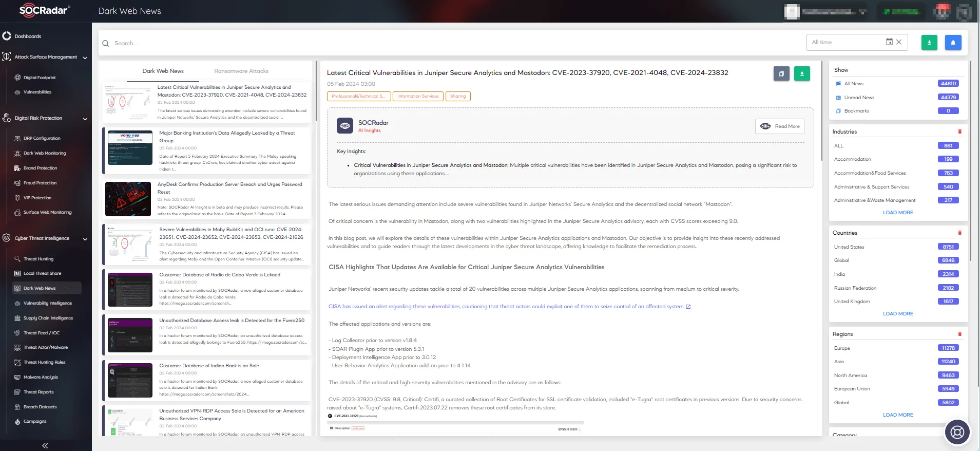
Task: Click the SOCRadar logo
Action: pyautogui.click(x=44, y=10)
